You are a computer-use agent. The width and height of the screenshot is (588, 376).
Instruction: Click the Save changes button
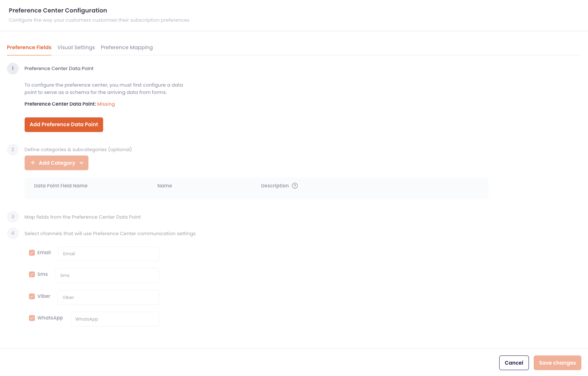[x=558, y=363]
